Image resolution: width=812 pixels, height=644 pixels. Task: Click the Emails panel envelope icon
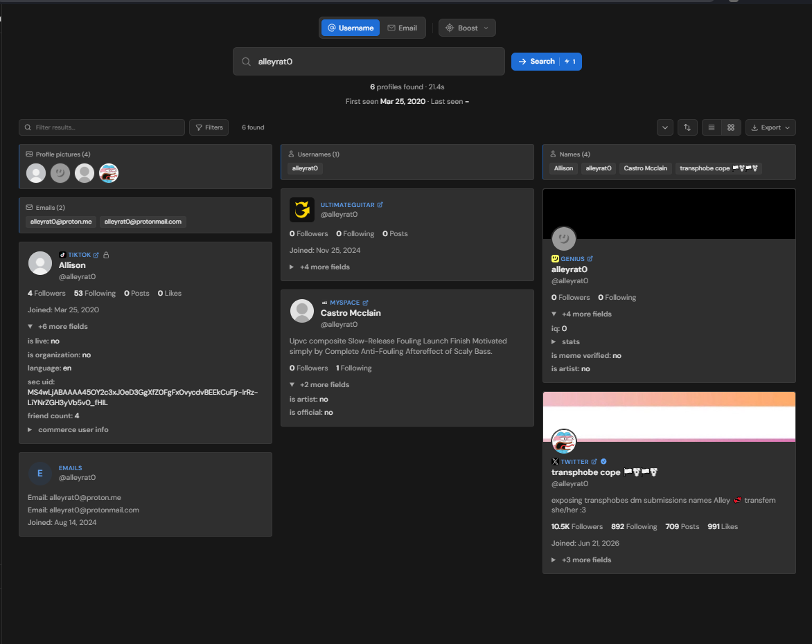(29, 208)
